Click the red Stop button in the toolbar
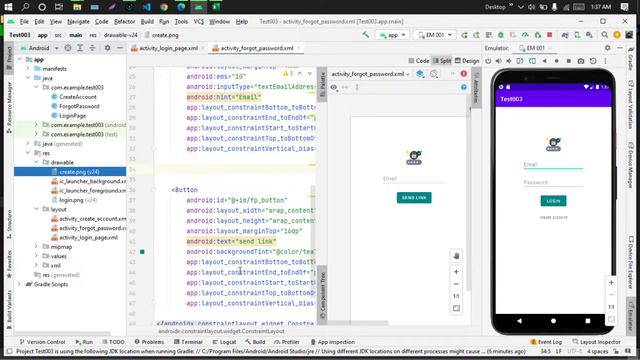 [549, 35]
